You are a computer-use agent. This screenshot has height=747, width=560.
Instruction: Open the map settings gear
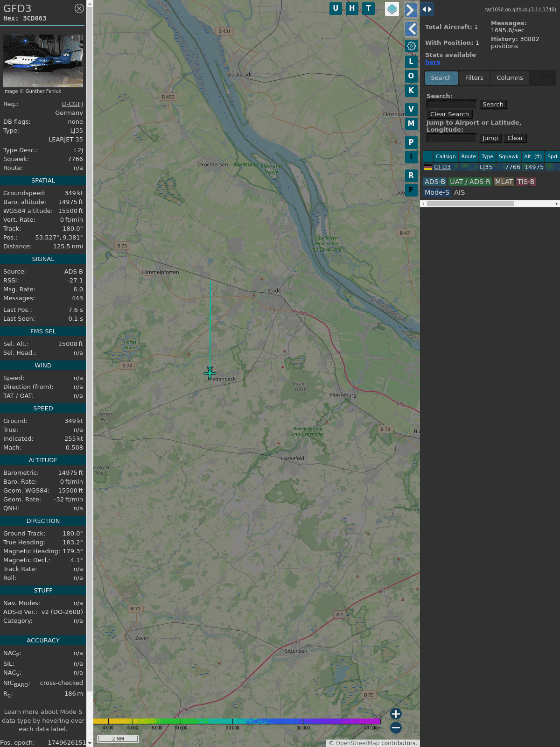411,46
